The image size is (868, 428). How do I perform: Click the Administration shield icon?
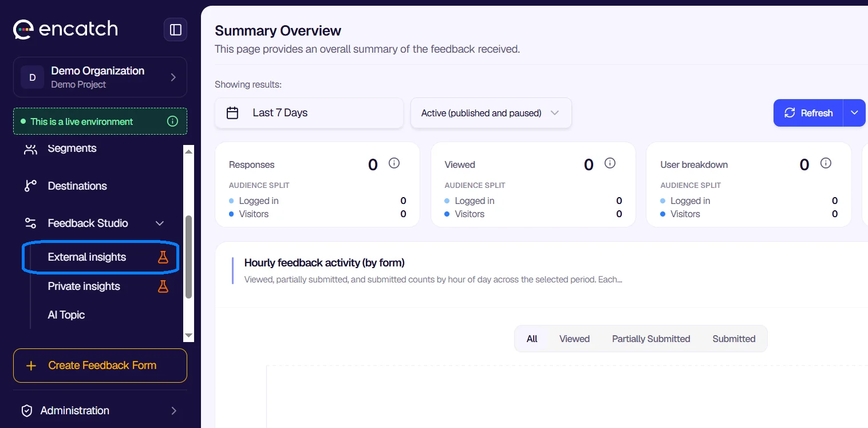26,410
